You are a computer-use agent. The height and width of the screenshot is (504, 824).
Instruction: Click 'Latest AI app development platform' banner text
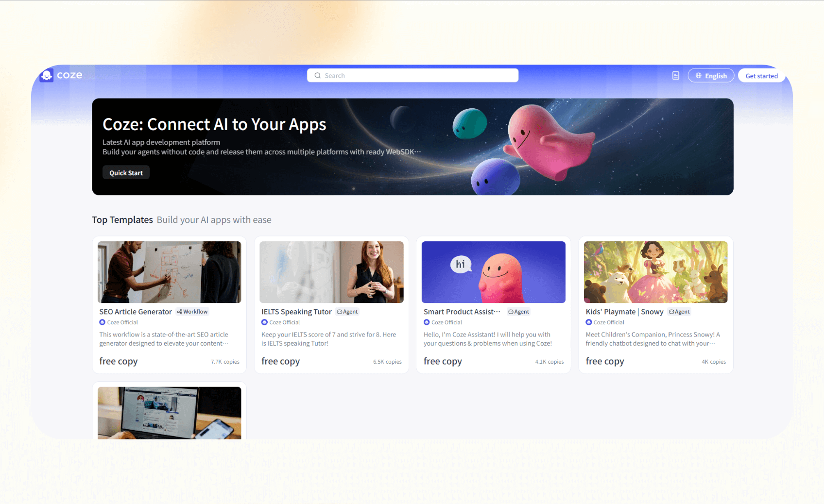(161, 142)
